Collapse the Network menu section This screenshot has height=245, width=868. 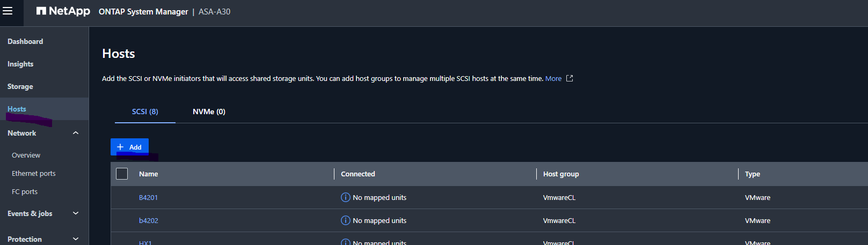(76, 133)
